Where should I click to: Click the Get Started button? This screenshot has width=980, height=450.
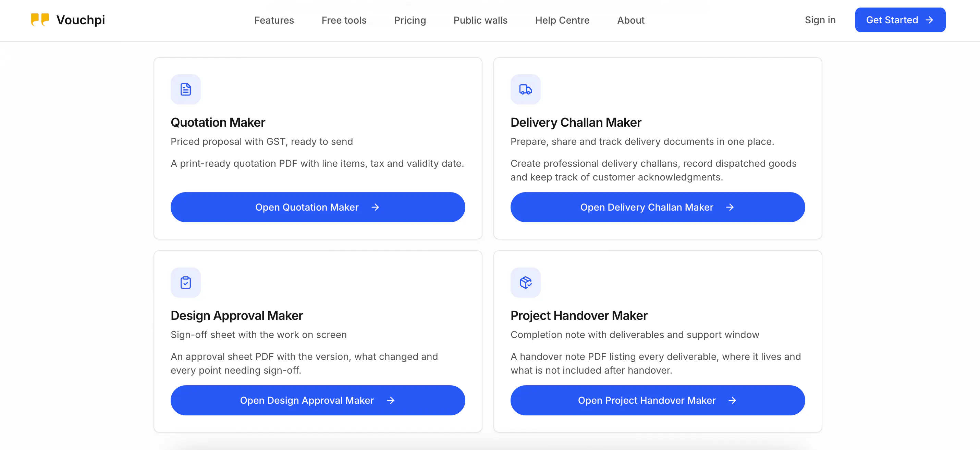[900, 20]
